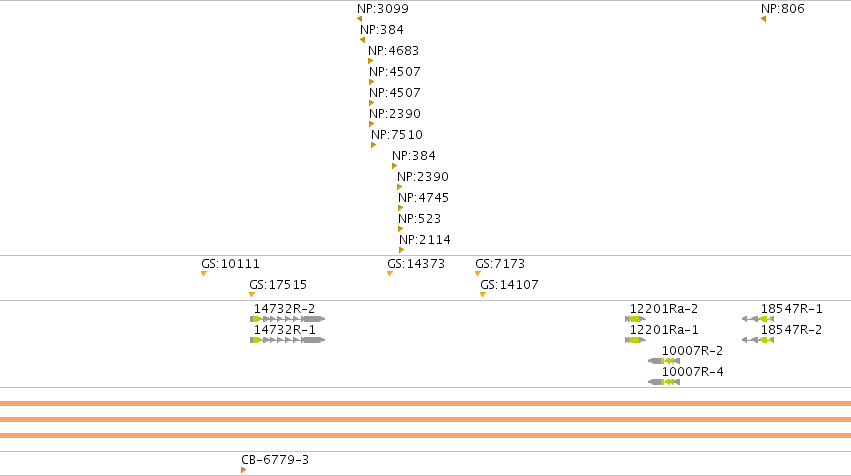
Task: Click the down-triangle marker of GS:7173
Action: 478,274
